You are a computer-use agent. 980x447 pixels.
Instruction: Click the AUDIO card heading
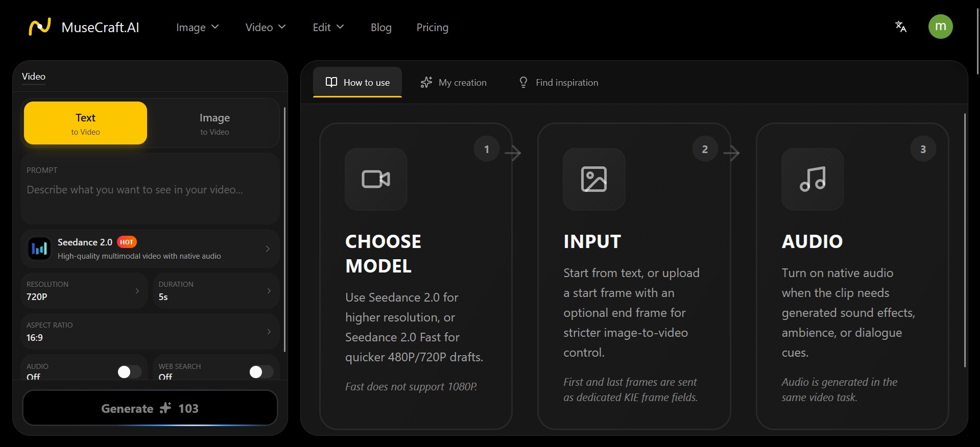pos(812,241)
